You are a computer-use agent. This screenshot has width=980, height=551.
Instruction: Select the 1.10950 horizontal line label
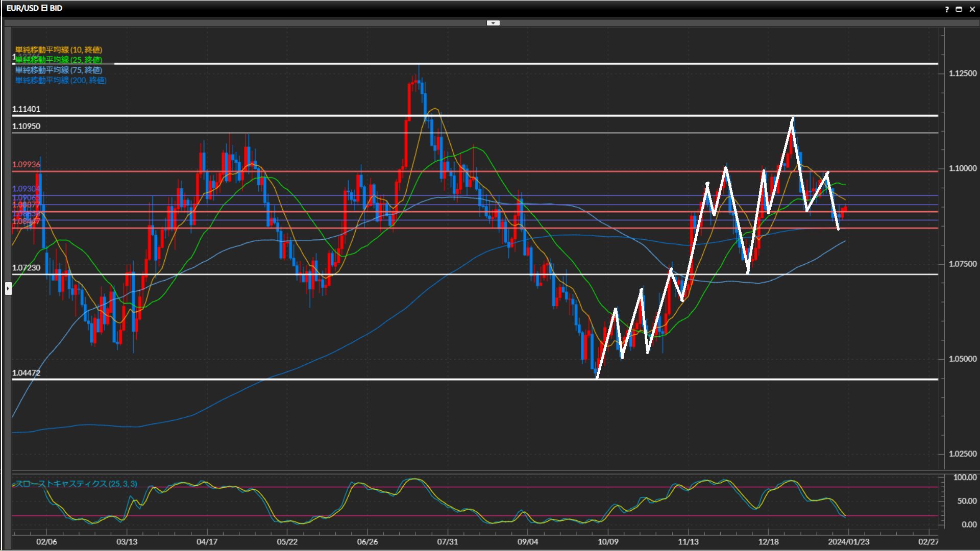click(x=26, y=126)
